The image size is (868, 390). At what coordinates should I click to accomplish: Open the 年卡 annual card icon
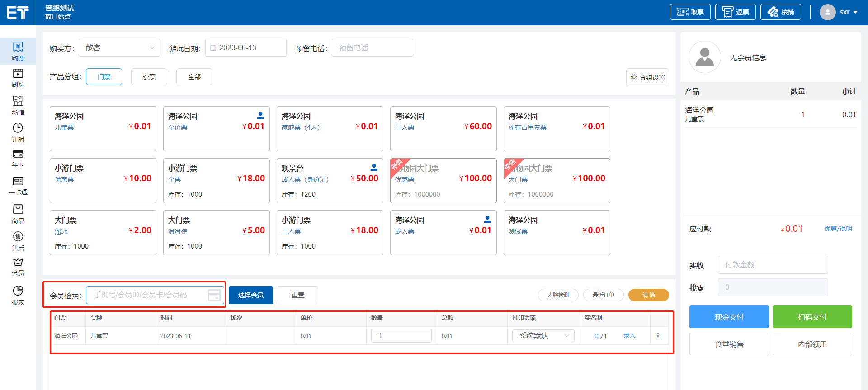pyautogui.click(x=18, y=155)
